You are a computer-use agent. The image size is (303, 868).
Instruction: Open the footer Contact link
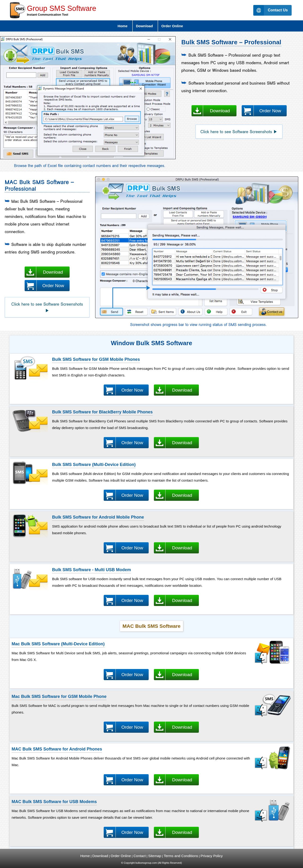coord(139,855)
